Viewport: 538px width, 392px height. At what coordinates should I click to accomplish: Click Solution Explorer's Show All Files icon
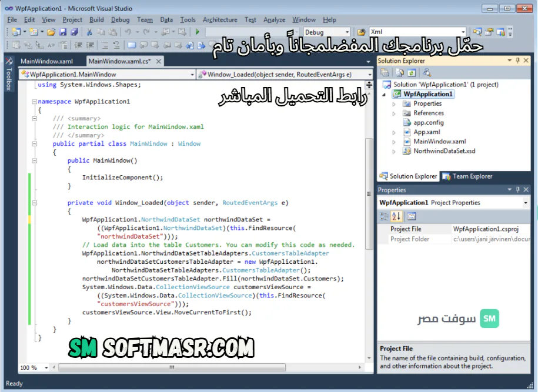(x=400, y=72)
